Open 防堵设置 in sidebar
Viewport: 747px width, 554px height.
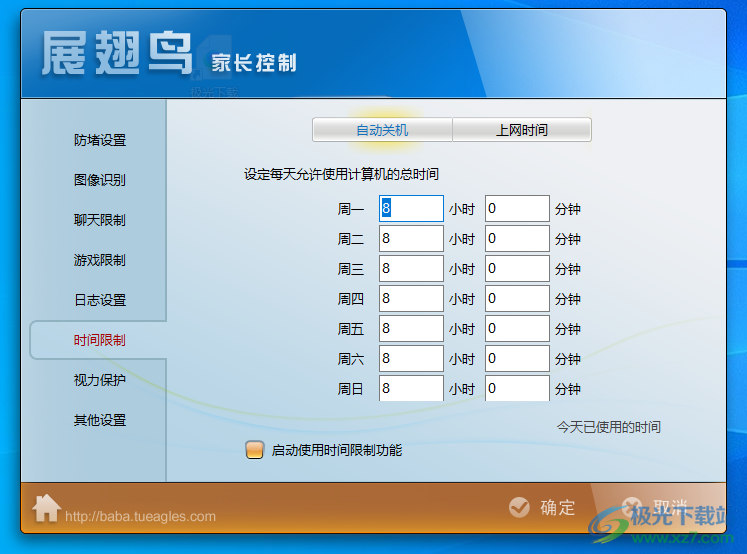100,140
